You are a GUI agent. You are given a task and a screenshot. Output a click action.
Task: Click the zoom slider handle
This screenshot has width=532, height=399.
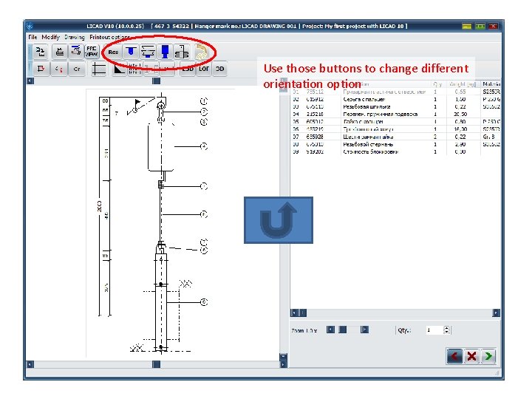343,330
